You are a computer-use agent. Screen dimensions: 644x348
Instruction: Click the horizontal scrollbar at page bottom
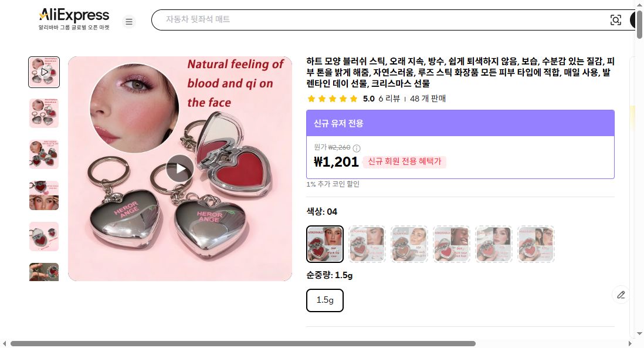[235, 343]
